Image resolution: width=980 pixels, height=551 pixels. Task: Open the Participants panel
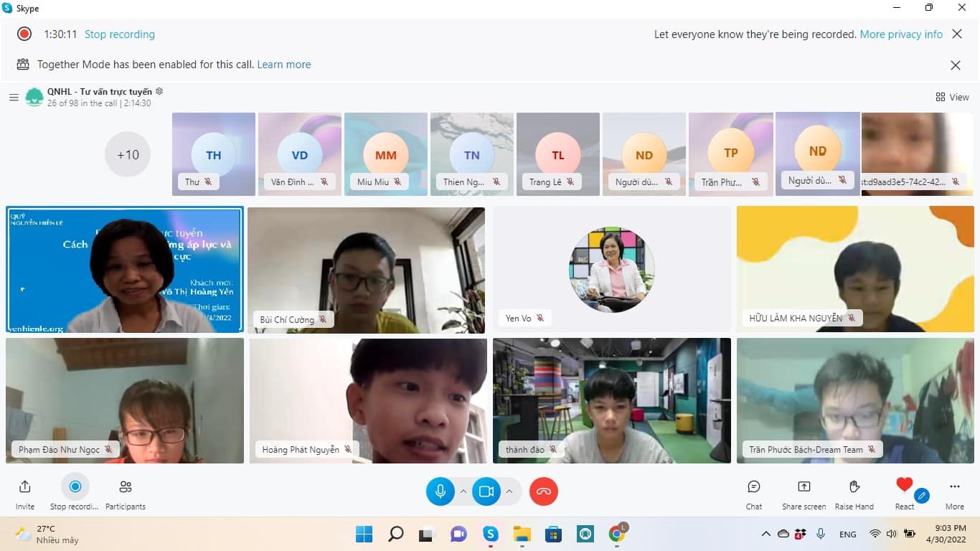126,487
